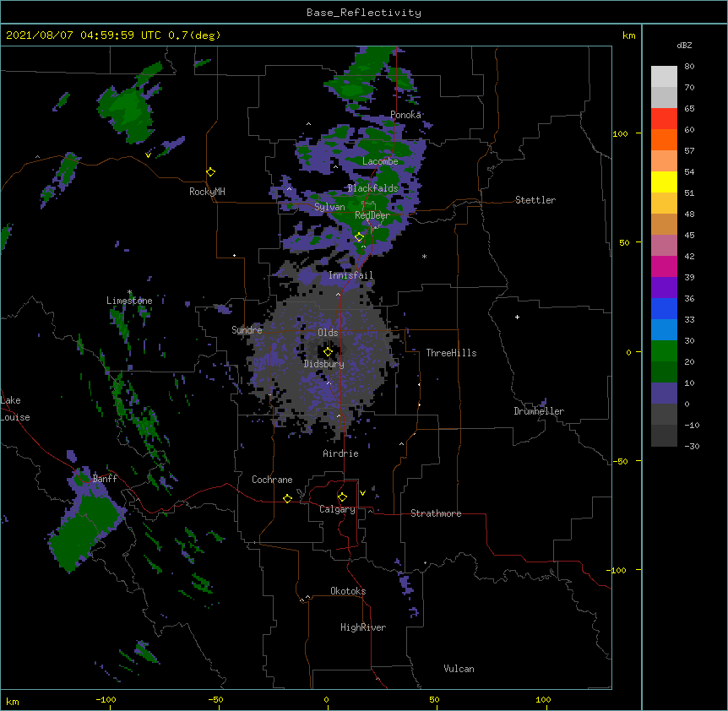Click the radar site diamond between Olds and Didsbury
Viewport: 728px width, 711px height.
click(x=329, y=352)
